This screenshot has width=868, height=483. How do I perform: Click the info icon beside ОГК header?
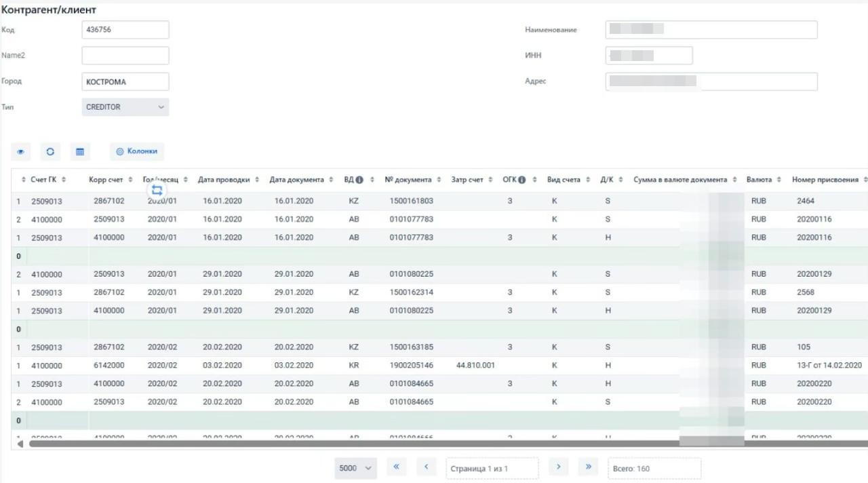(x=522, y=180)
